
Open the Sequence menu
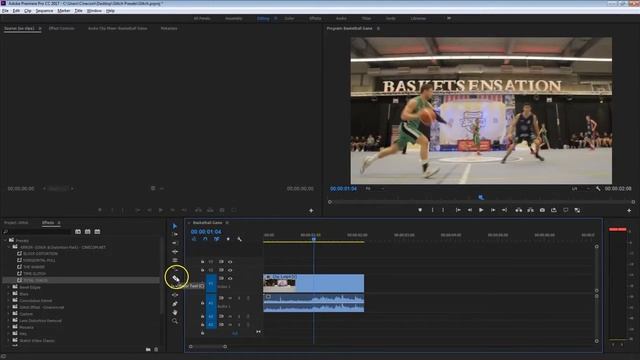[44, 11]
